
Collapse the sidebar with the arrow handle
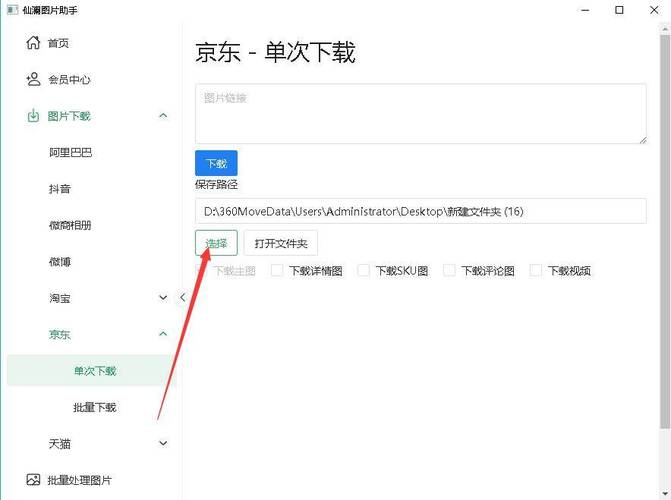pyautogui.click(x=183, y=297)
